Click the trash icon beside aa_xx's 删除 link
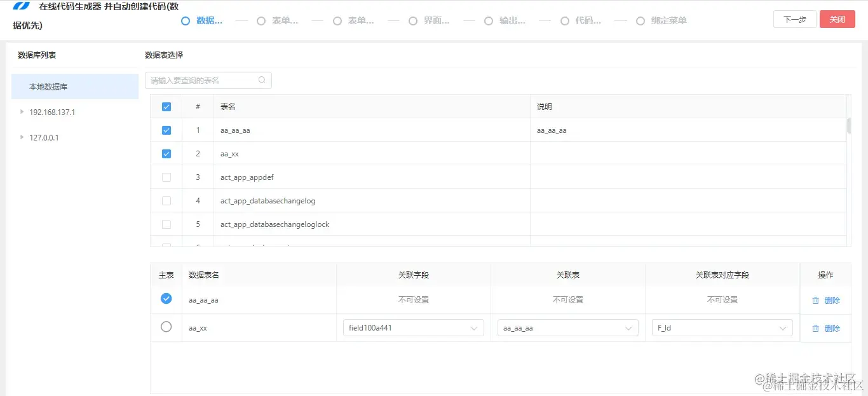868x396 pixels. coord(816,327)
